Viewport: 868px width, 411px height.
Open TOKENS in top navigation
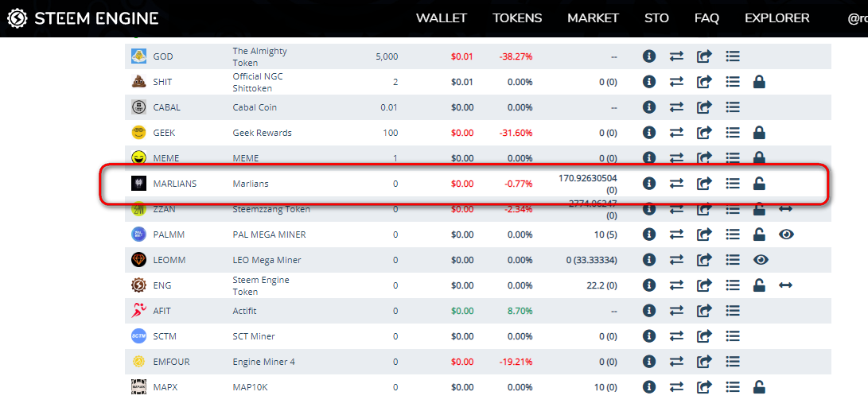coord(517,18)
